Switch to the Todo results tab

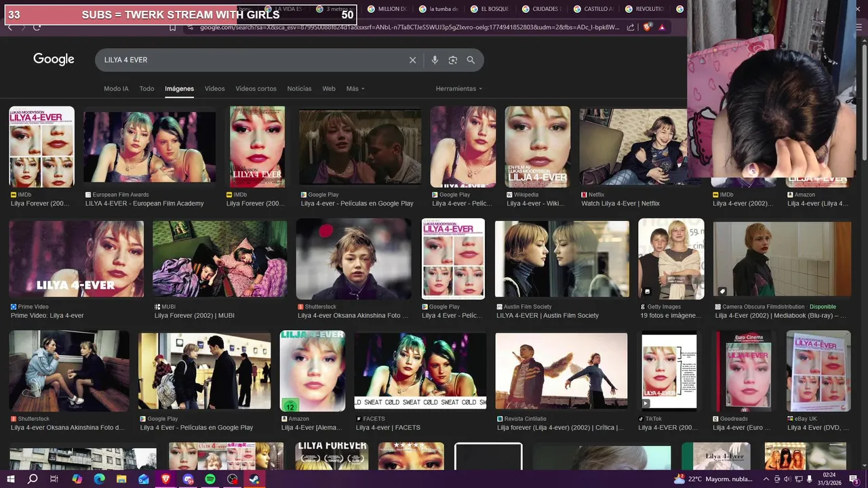146,89
